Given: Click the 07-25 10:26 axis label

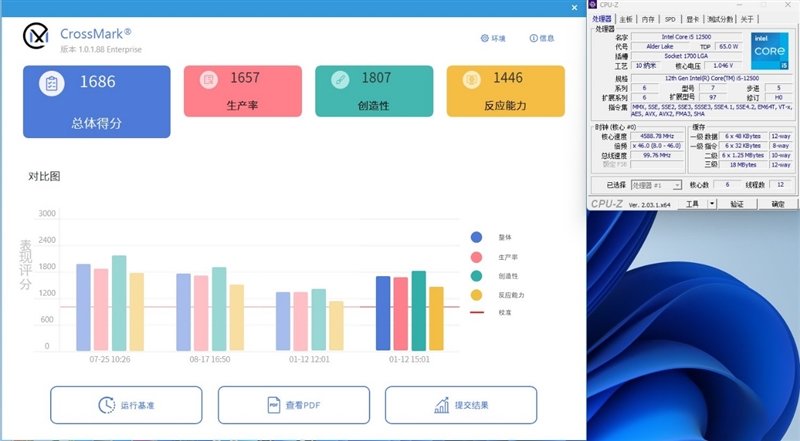Looking at the screenshot, I should click(110, 359).
